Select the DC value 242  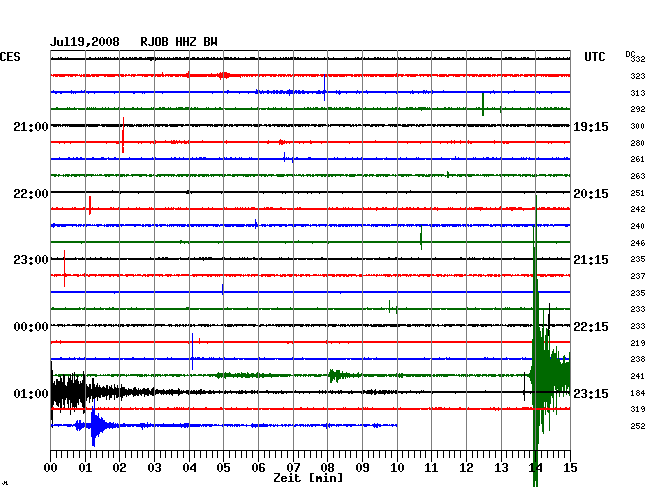(x=638, y=209)
